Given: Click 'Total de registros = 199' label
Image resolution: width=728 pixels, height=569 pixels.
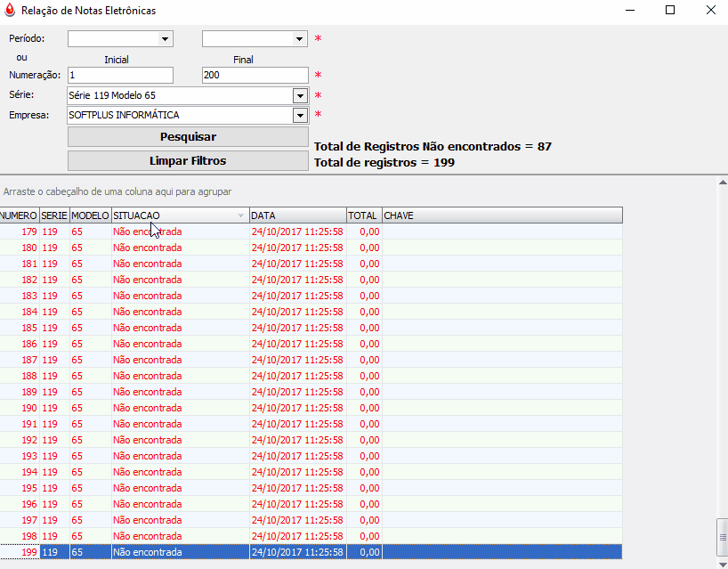Looking at the screenshot, I should (x=384, y=163).
